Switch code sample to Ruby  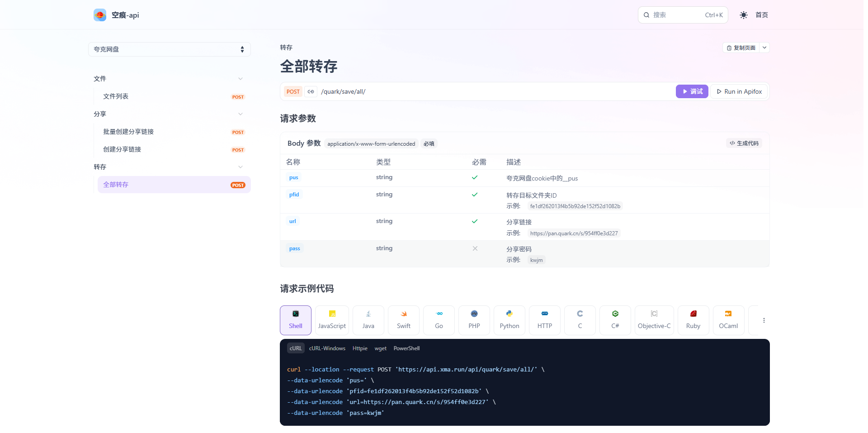pyautogui.click(x=693, y=320)
